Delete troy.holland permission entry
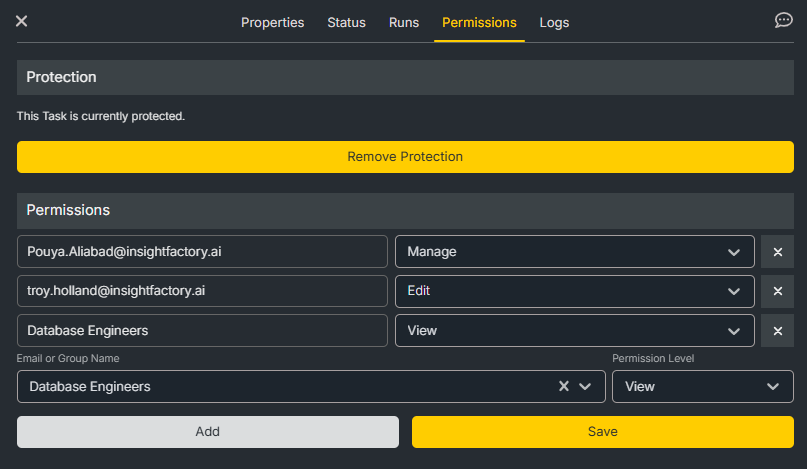 click(777, 291)
